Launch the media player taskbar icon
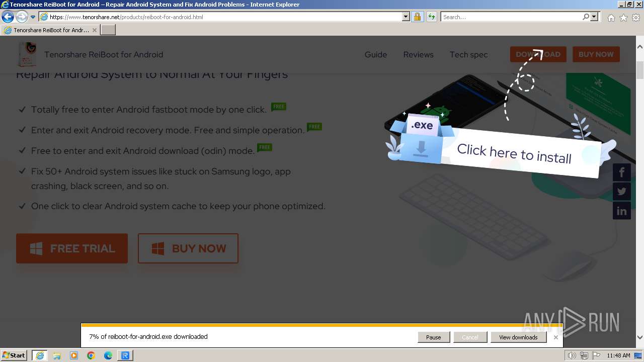The image size is (644, 362). 74,355
